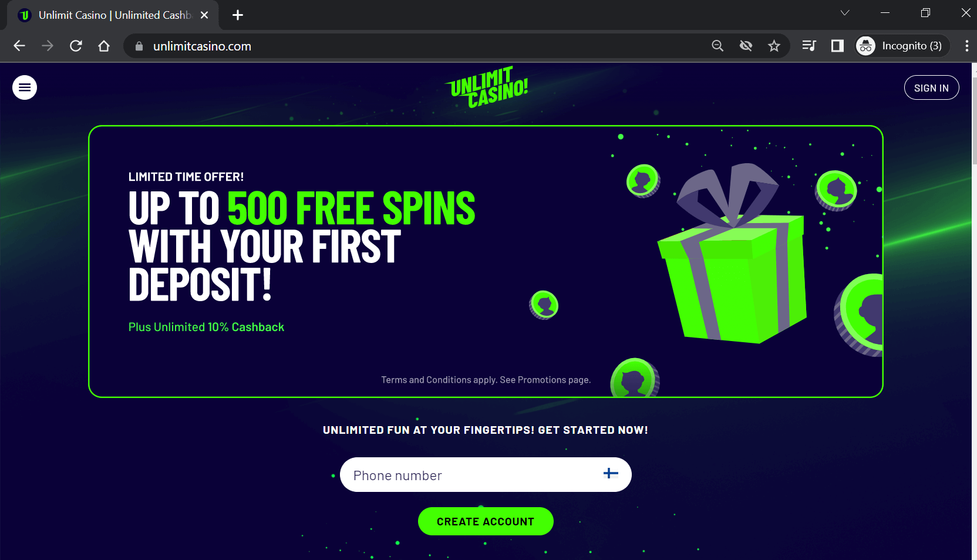
Task: Open the media control icon in the toolbar
Action: (809, 46)
